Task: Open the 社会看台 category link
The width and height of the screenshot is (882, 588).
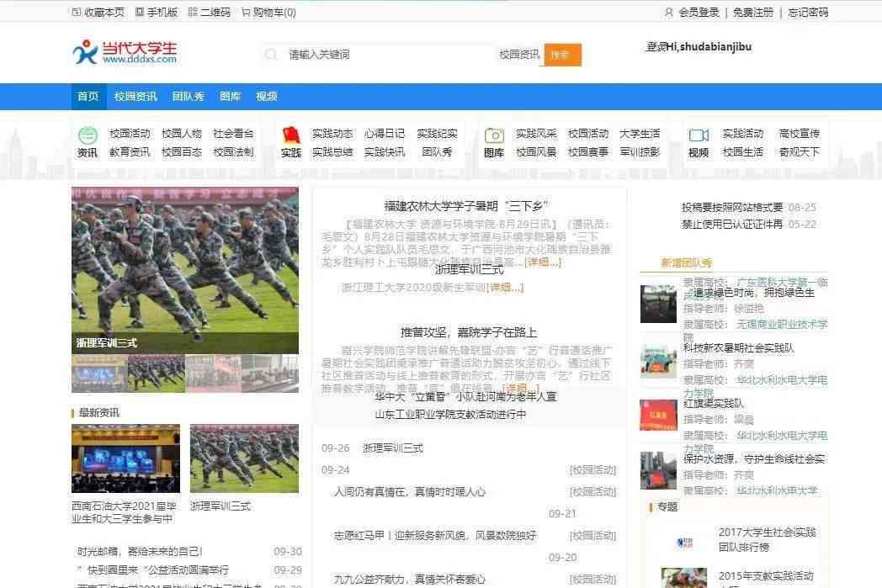Action: [x=233, y=134]
